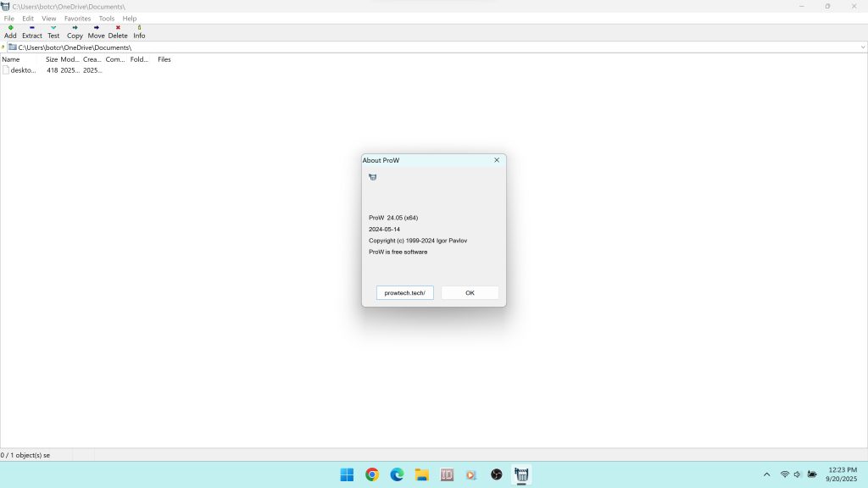The image size is (868, 488).
Task: Show hidden system tray icons chevron
Action: (x=767, y=474)
